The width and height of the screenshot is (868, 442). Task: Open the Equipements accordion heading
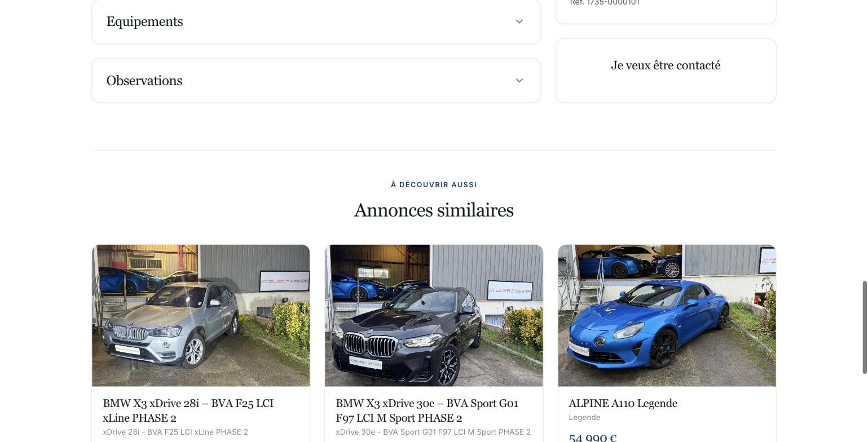pos(144,21)
